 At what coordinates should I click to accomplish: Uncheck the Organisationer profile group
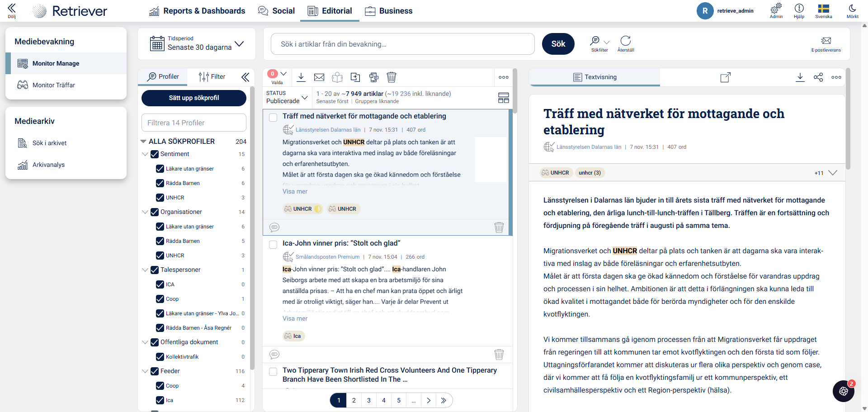point(155,212)
